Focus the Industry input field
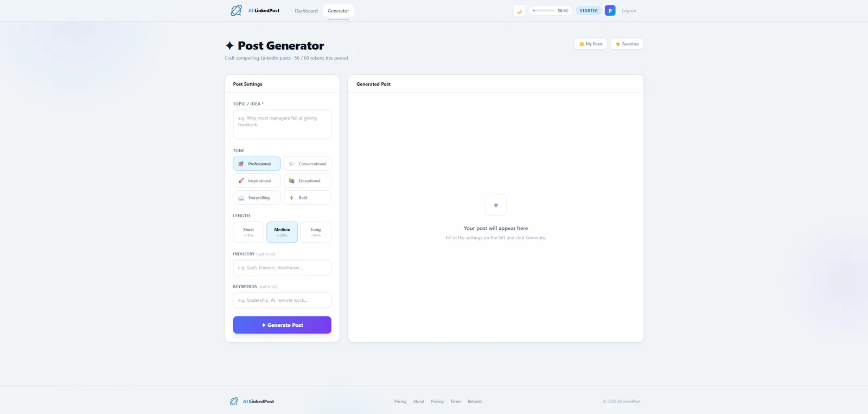 pos(282,268)
